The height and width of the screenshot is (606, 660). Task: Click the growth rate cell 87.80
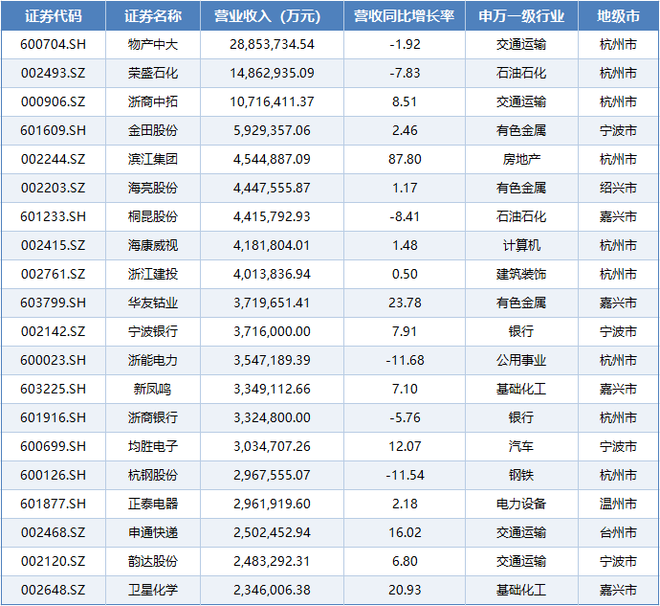[x=404, y=158]
